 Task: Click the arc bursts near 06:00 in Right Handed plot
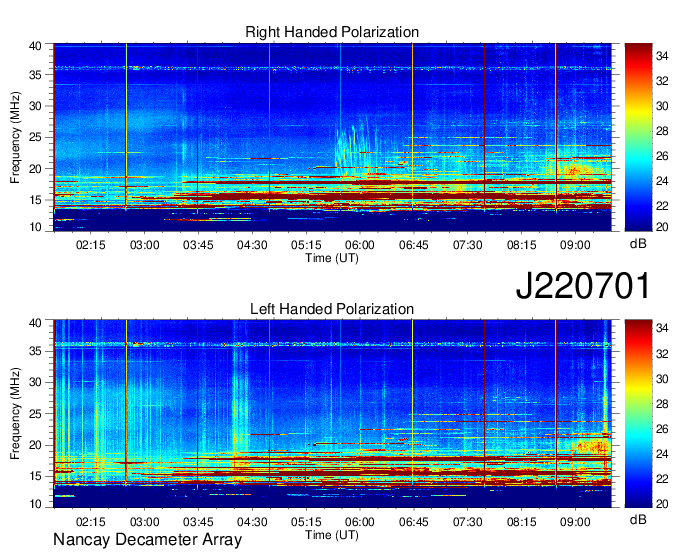click(x=358, y=147)
